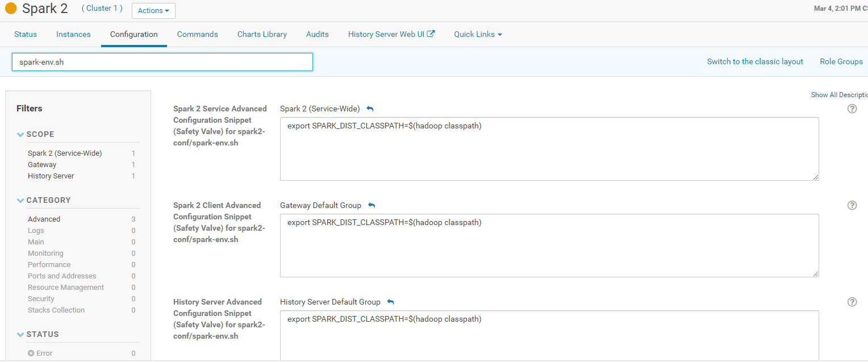Collapse the CATEGORY filter section
The width and height of the screenshot is (868, 362).
(x=21, y=201)
